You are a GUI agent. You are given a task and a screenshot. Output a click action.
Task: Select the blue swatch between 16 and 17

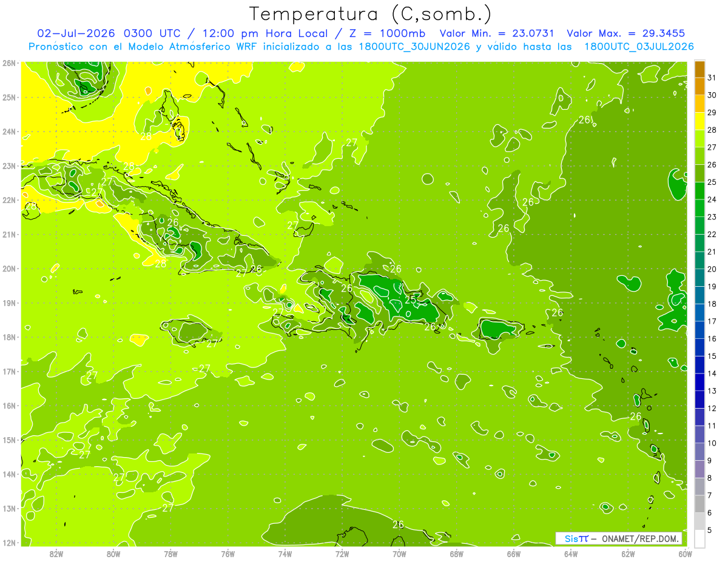699,330
